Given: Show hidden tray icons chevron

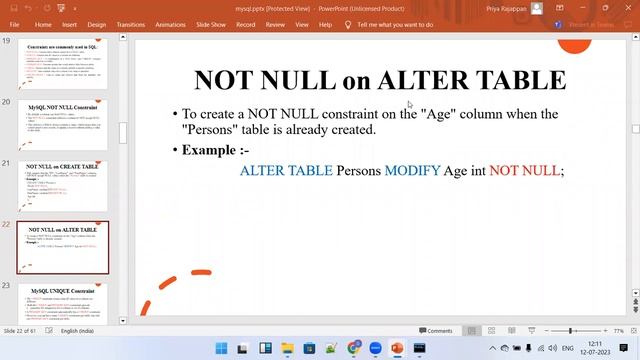Looking at the screenshot, I should [x=493, y=348].
